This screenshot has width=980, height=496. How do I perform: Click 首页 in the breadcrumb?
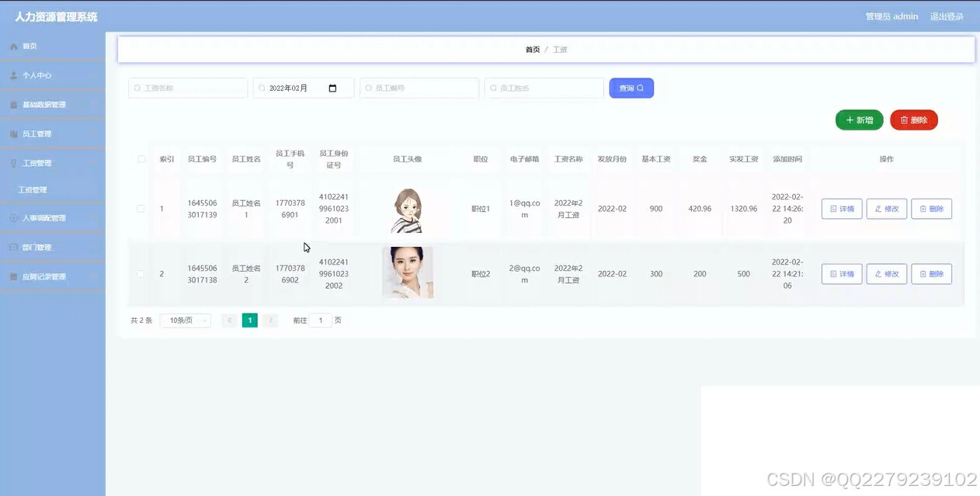pos(533,48)
